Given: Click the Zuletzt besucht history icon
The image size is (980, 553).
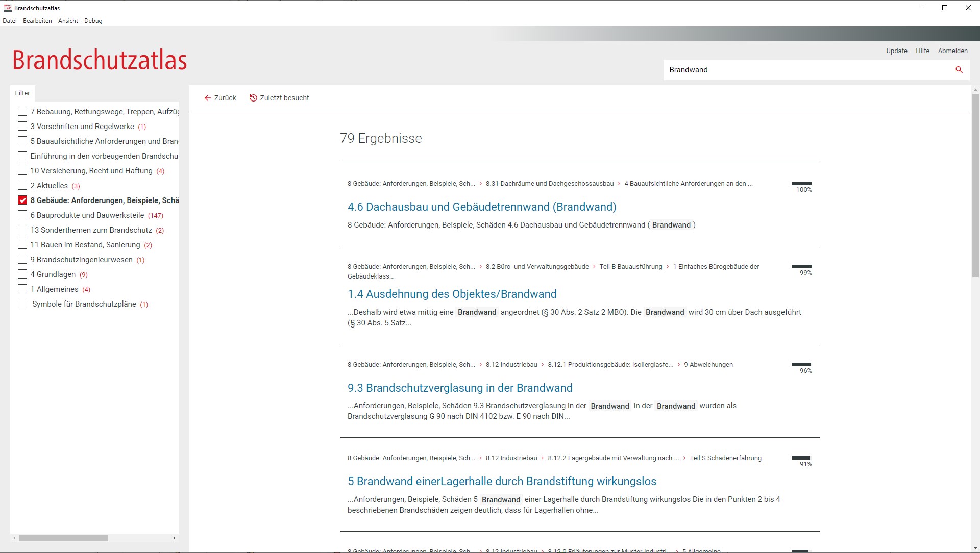Looking at the screenshot, I should point(253,98).
